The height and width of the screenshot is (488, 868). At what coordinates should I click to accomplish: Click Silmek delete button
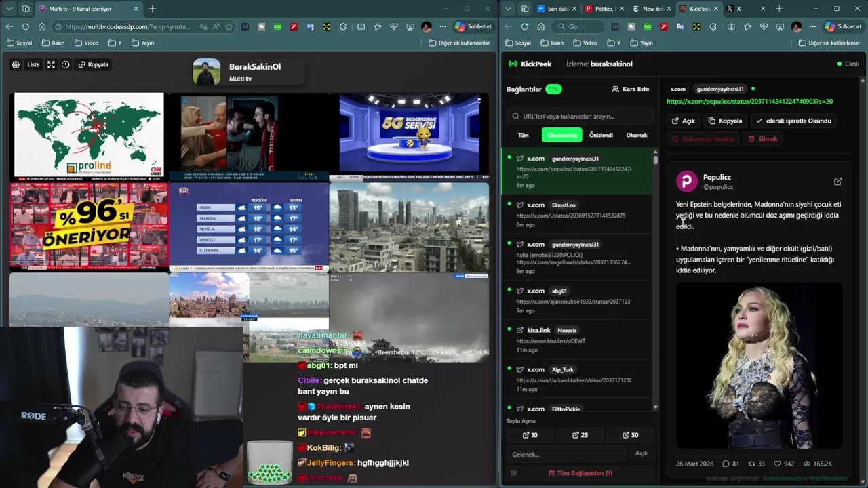[763, 139]
